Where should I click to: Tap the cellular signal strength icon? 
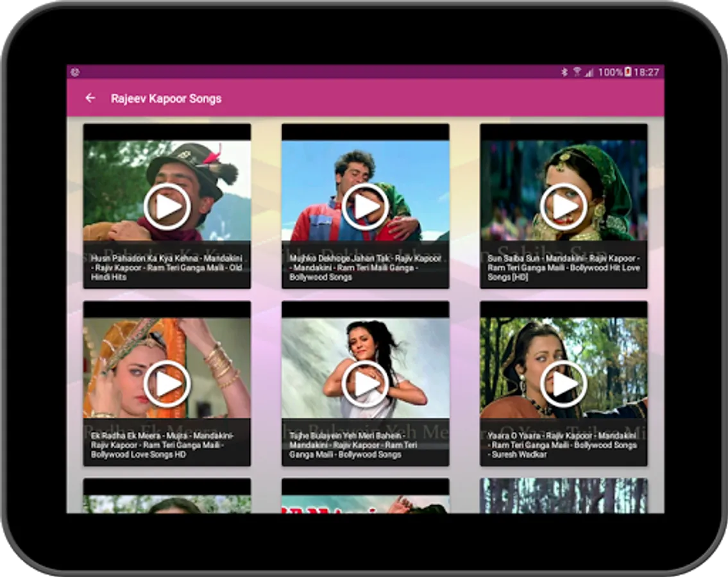[589, 72]
